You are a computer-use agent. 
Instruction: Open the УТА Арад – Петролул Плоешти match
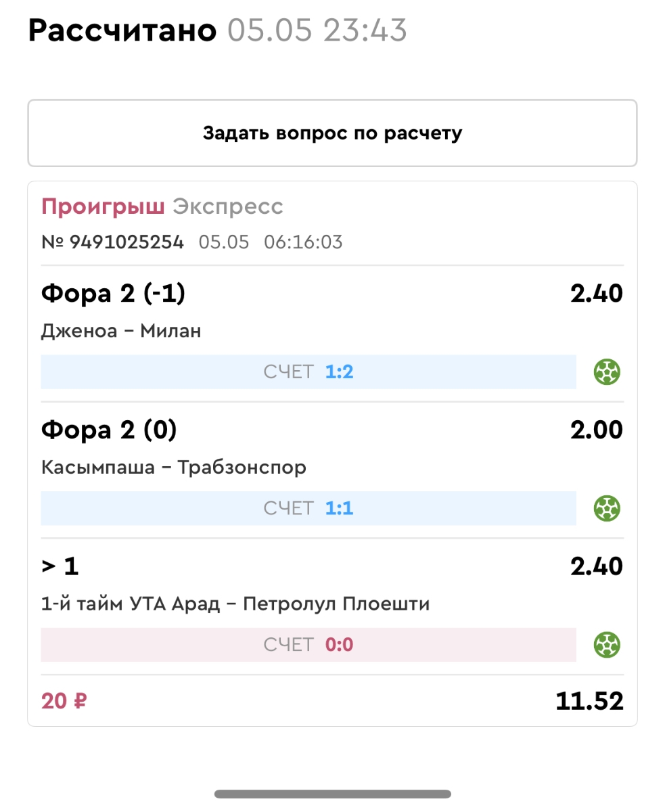[x=235, y=604]
